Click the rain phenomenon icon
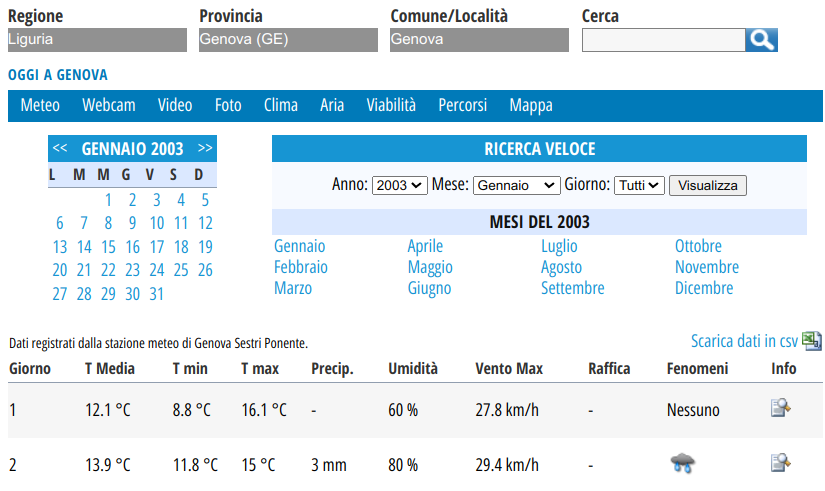 click(x=684, y=463)
